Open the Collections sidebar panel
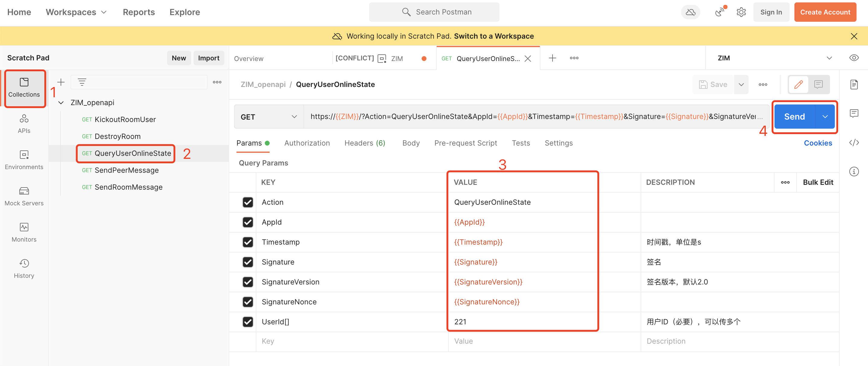This screenshot has width=868, height=366. pyautogui.click(x=24, y=88)
